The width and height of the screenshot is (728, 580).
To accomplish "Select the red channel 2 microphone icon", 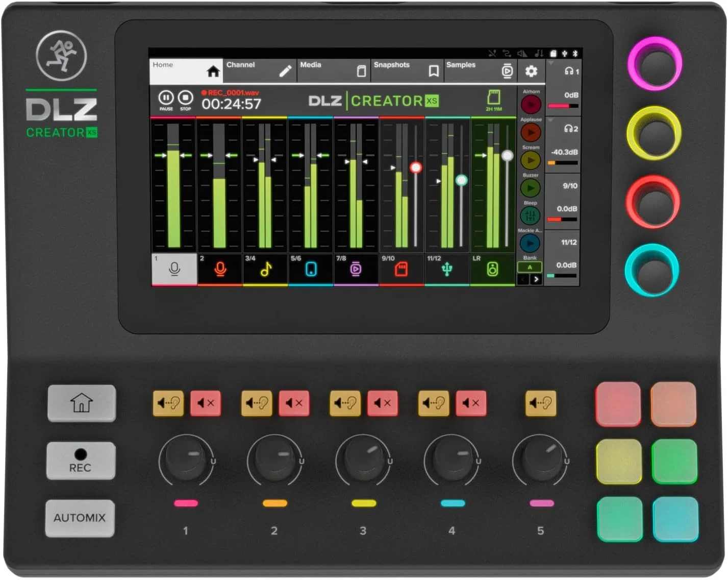I will tap(220, 269).
